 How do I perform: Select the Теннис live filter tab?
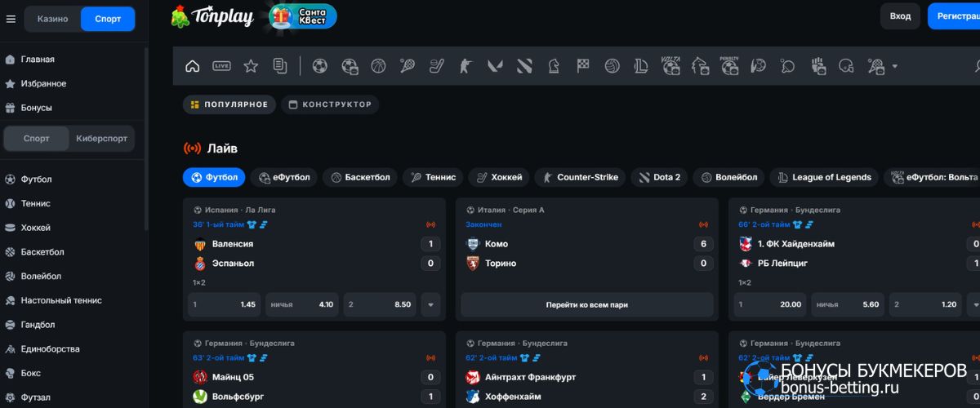click(433, 177)
